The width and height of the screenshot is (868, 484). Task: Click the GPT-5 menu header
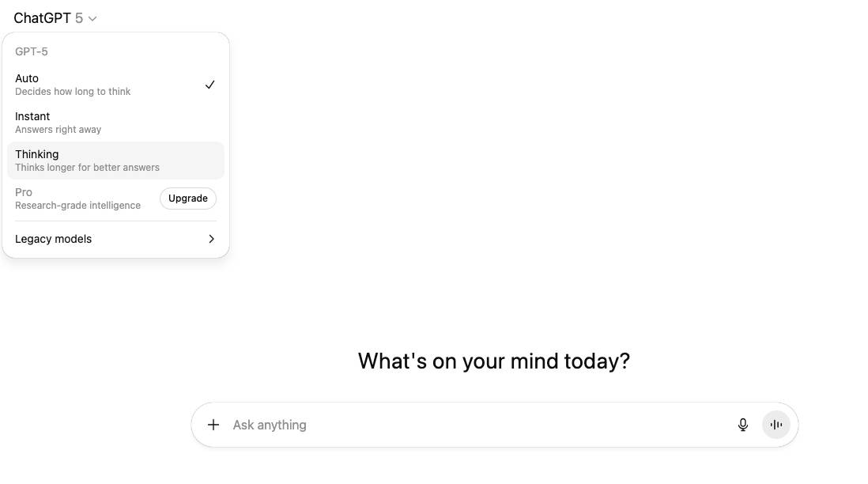(32, 51)
